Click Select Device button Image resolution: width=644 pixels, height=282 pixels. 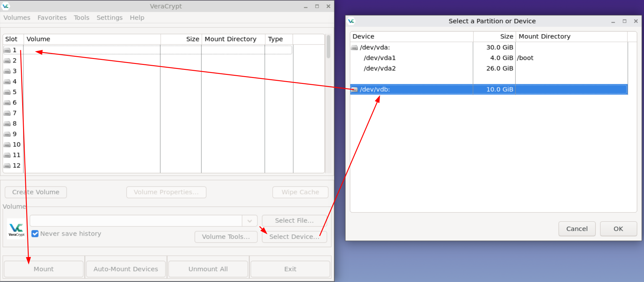[295, 237]
